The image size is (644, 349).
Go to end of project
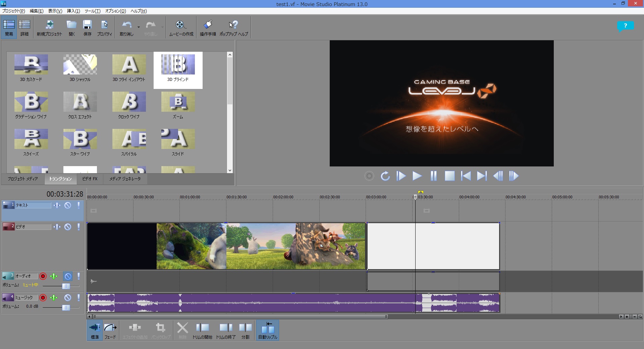coord(482,176)
